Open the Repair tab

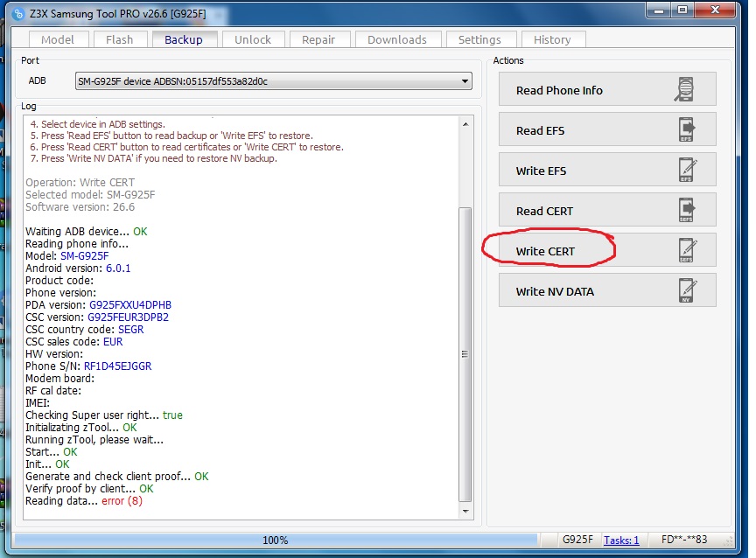click(318, 39)
